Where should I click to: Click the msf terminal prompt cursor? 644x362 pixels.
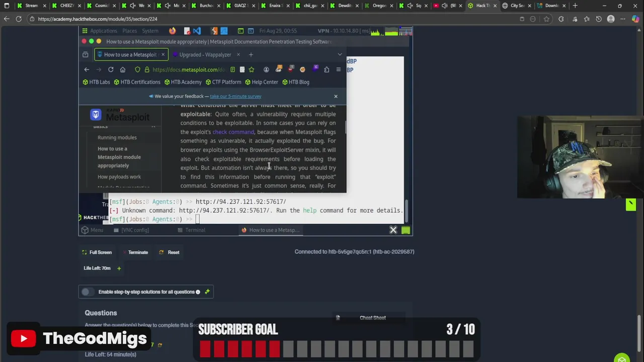(x=198, y=219)
